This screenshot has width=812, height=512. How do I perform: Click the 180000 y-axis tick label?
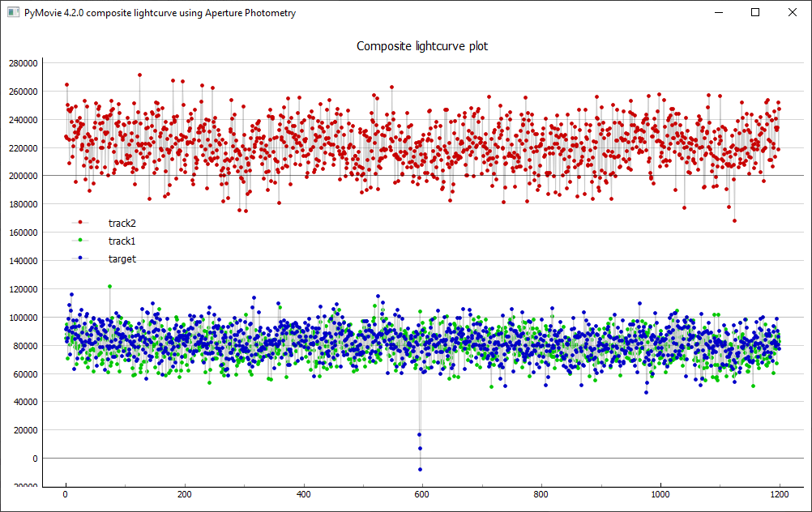24,204
